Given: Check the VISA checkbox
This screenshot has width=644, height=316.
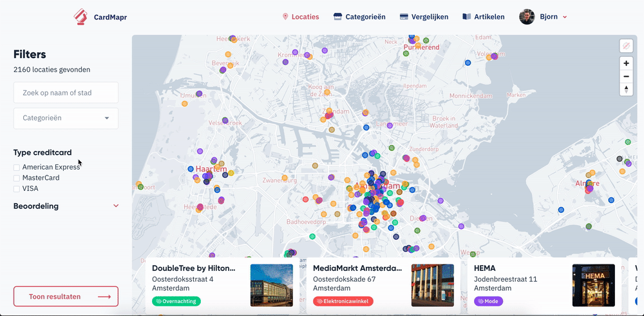Looking at the screenshot, I should [x=17, y=189].
